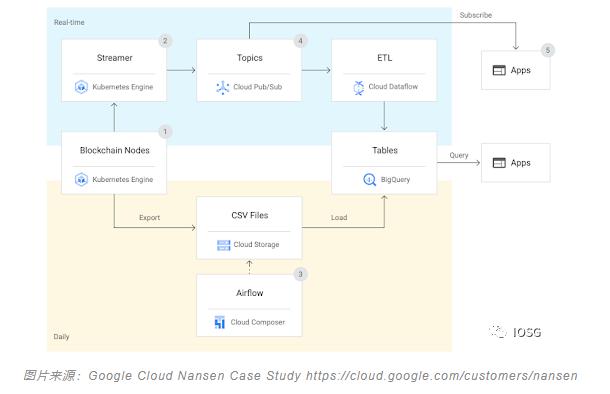Click the Tables box title

[385, 151]
